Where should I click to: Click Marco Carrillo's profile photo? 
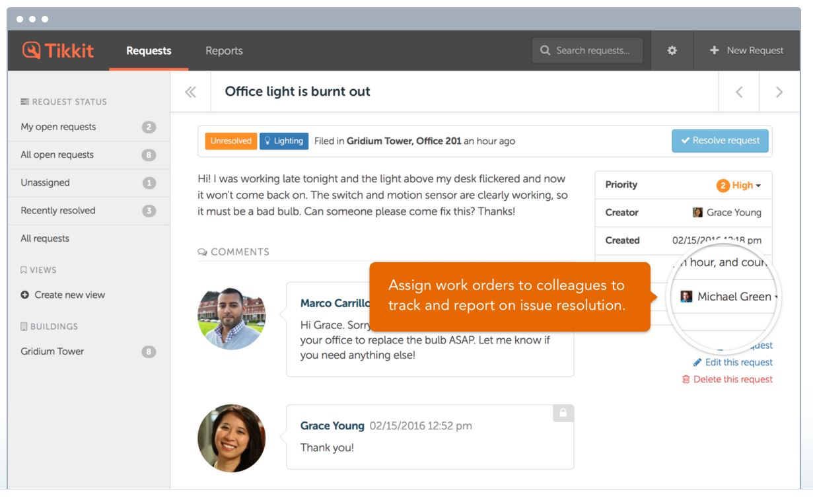click(231, 316)
